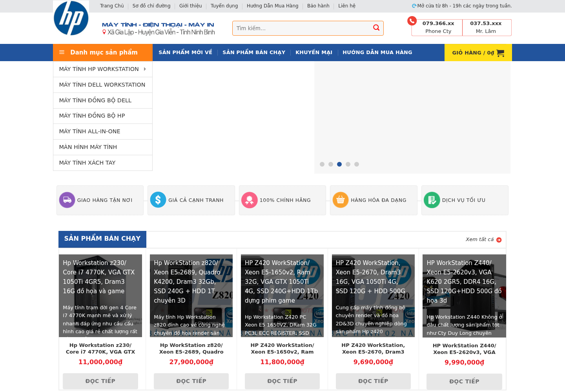The width and height of the screenshot is (565, 392).
Task: Click ĐỌC TIẾP for HP WorkStation Z440
Action: click(464, 381)
